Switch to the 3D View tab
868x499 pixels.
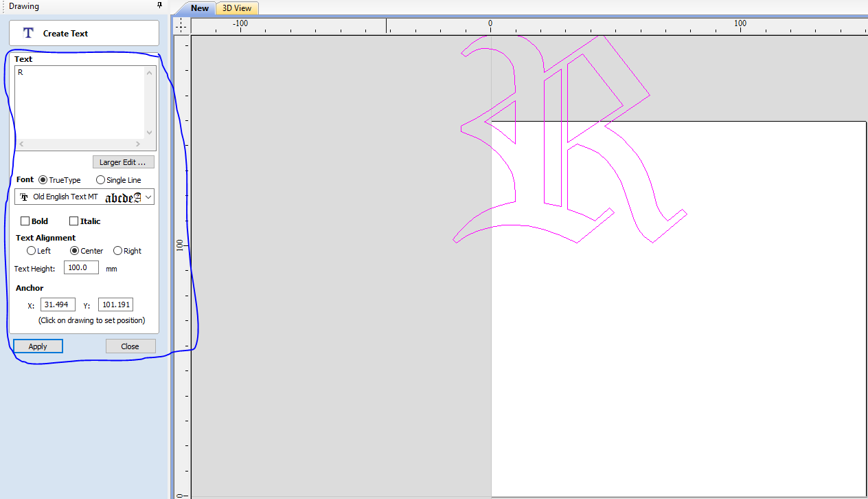[x=236, y=8]
